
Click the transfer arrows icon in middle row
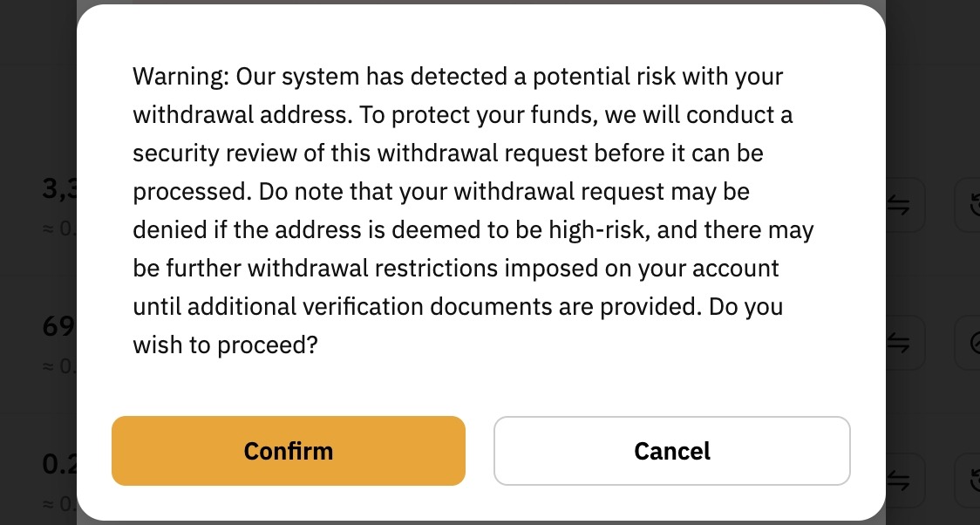point(901,342)
